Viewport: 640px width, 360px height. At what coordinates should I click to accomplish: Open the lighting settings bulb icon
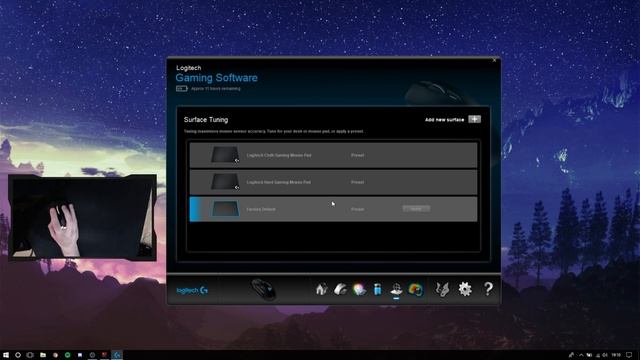(x=359, y=289)
